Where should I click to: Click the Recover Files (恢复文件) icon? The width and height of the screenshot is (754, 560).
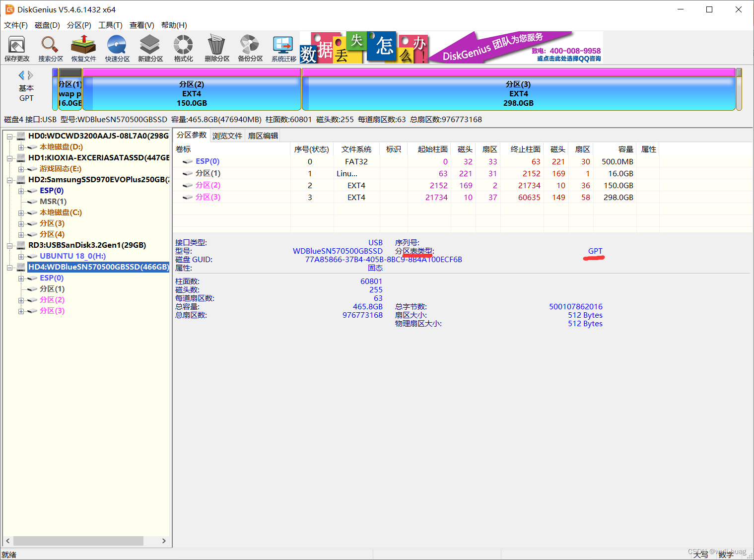coord(83,49)
